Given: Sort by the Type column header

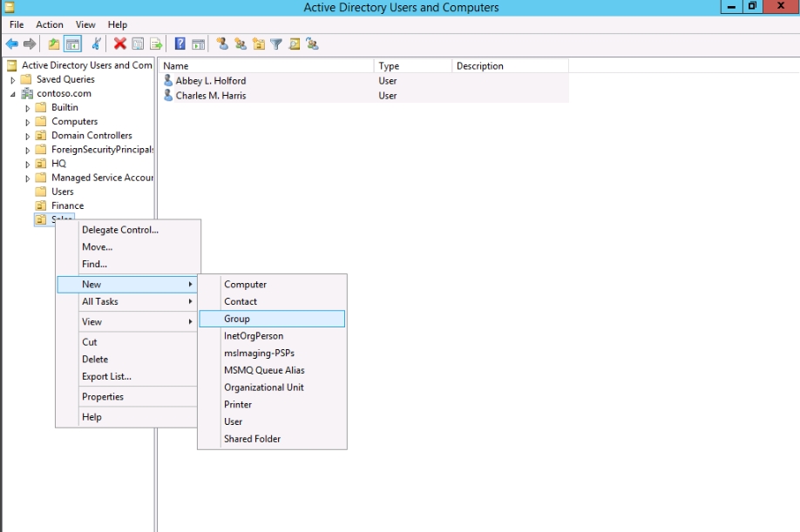Looking at the screenshot, I should (413, 65).
